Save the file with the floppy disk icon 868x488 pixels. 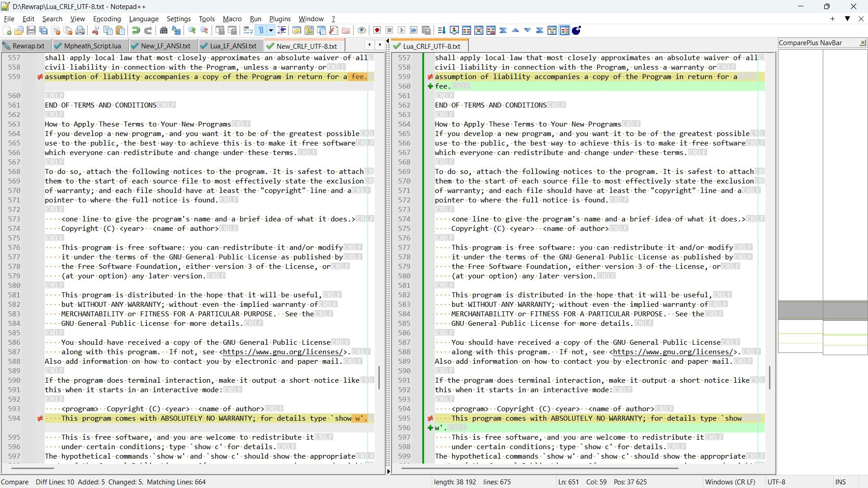point(31,30)
